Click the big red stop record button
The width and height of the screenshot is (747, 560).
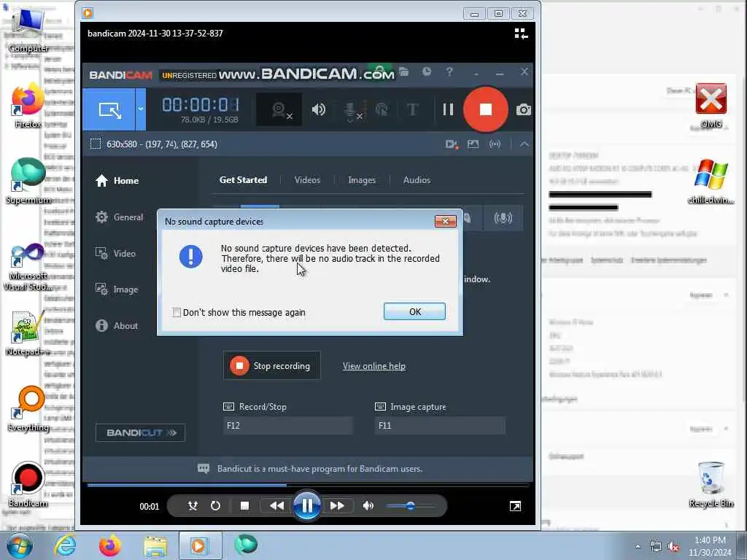pos(485,109)
